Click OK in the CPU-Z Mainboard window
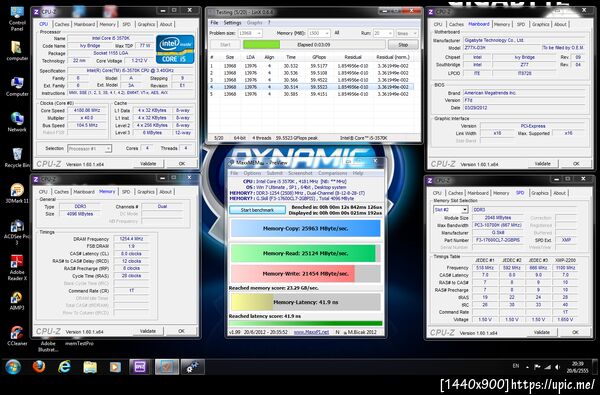 click(x=576, y=163)
